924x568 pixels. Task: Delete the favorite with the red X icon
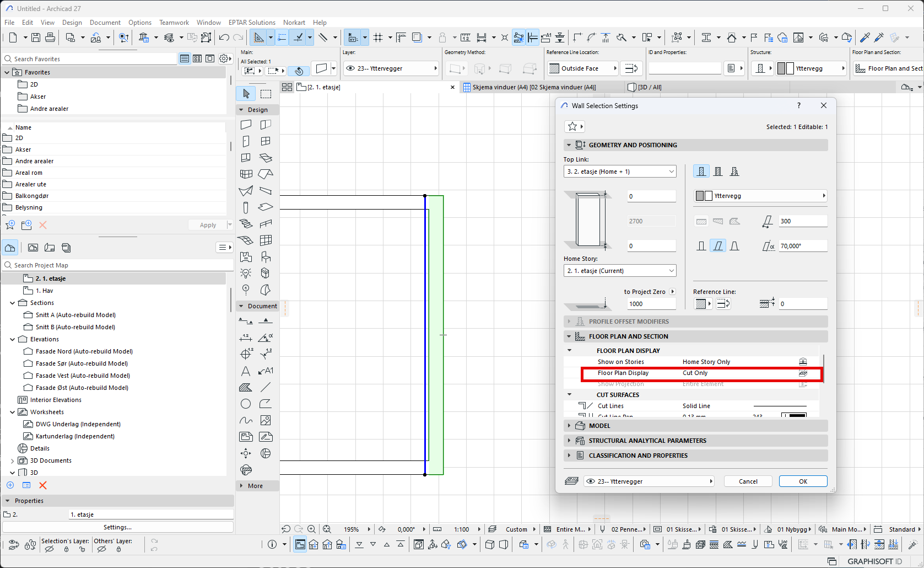43,225
